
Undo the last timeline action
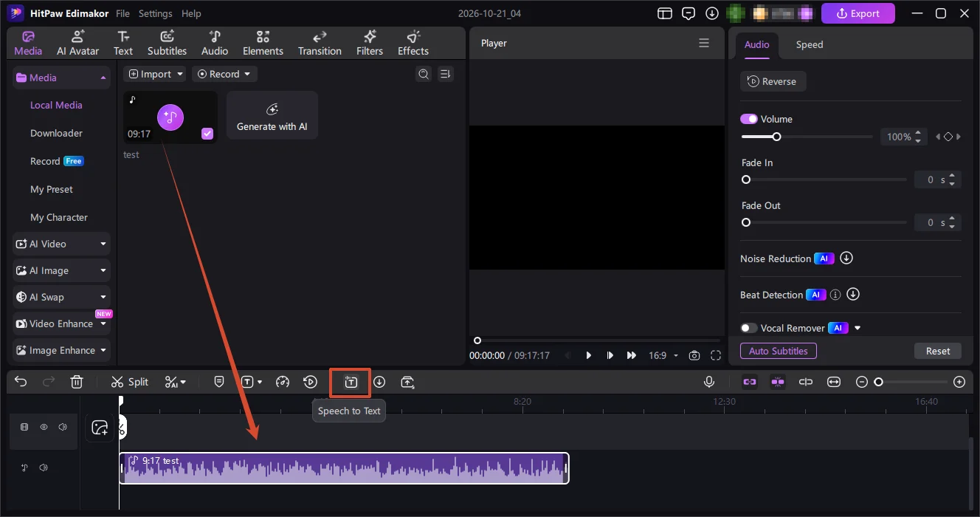21,382
